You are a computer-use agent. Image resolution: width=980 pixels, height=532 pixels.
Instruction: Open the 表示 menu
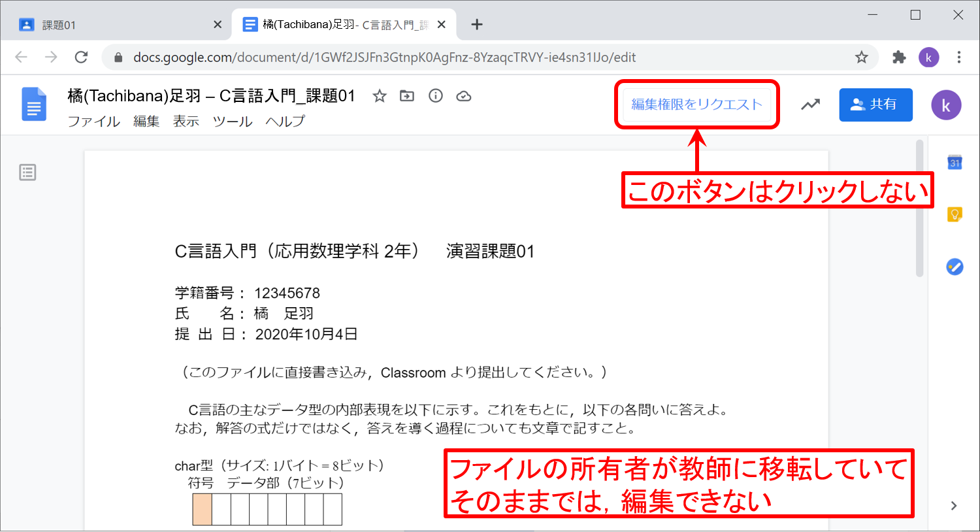point(186,122)
